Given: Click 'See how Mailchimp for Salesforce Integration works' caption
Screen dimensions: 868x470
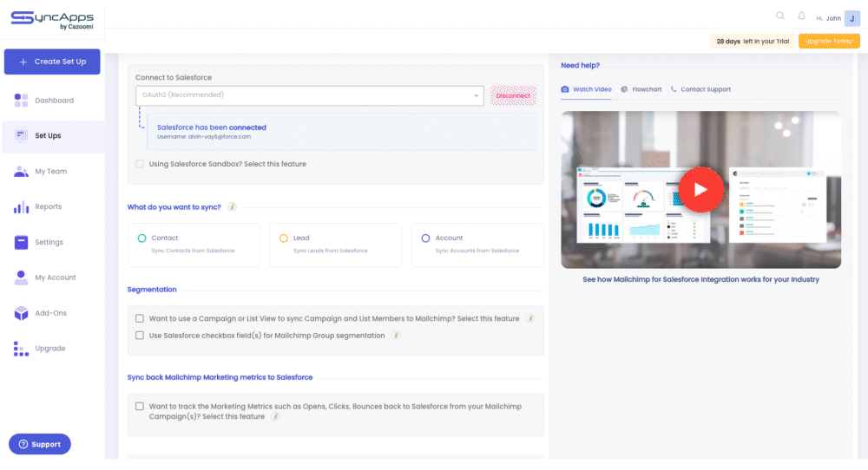Looking at the screenshot, I should point(700,280).
